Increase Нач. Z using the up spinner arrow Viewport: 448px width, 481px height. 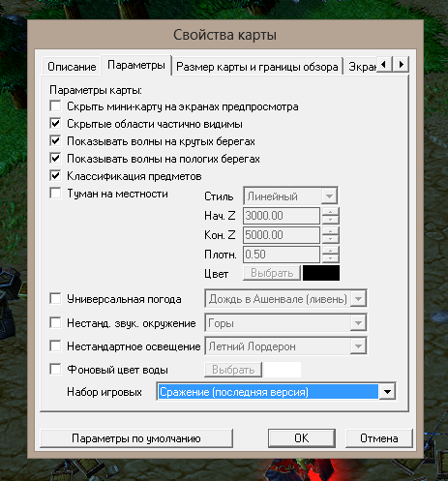point(330,212)
